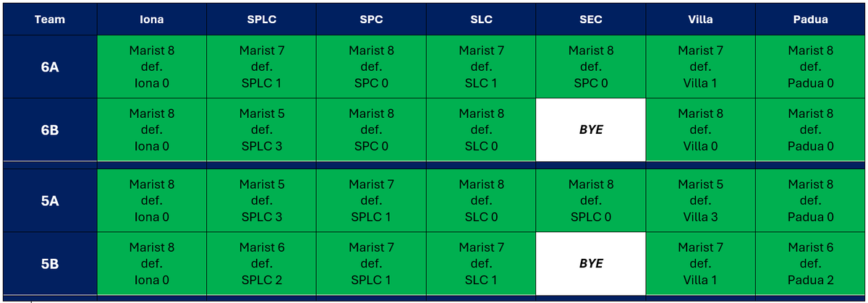This screenshot has width=868, height=303.
Task: Click the 5B result in the SPLC column
Action: [x=261, y=263]
